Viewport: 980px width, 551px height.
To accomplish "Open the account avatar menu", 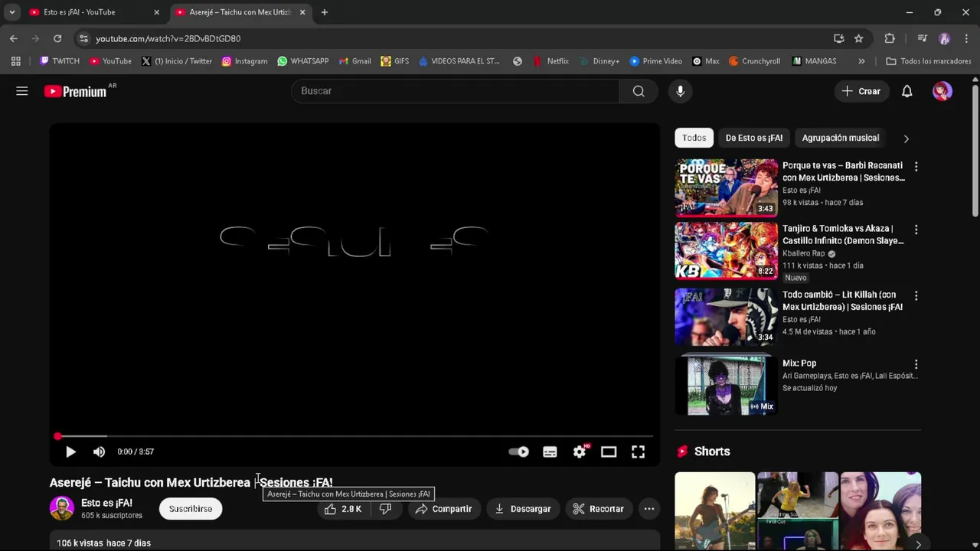I will [x=942, y=91].
